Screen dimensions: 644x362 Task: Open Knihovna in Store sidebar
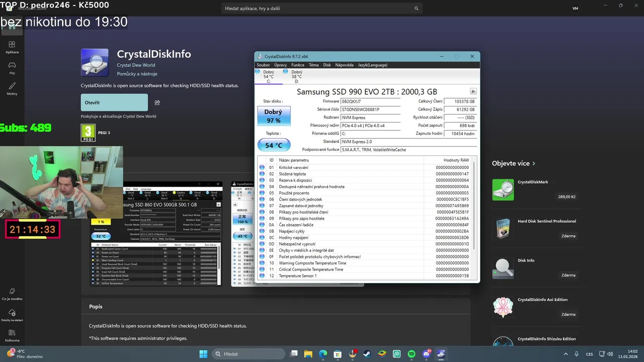(12, 335)
